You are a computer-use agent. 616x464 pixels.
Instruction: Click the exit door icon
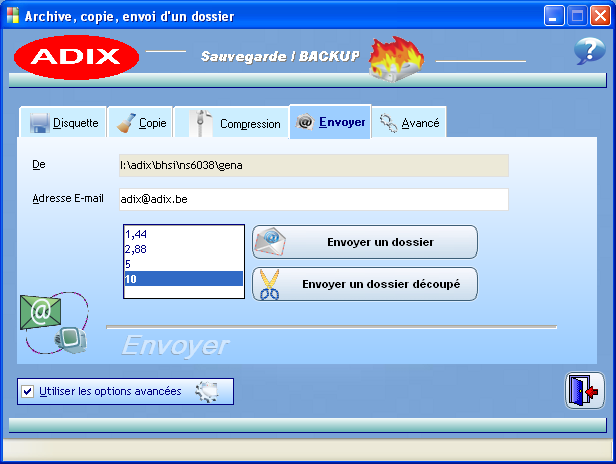pyautogui.click(x=585, y=391)
